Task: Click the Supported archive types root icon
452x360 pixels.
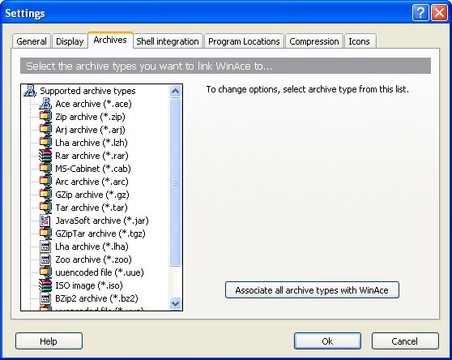Action: click(x=30, y=91)
